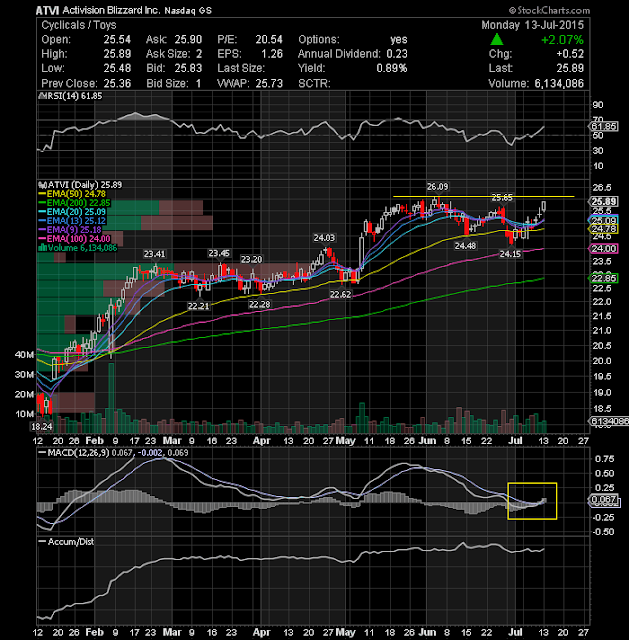This screenshot has width=629, height=640.
Task: Click the price trough label '24.48'
Action: point(465,246)
